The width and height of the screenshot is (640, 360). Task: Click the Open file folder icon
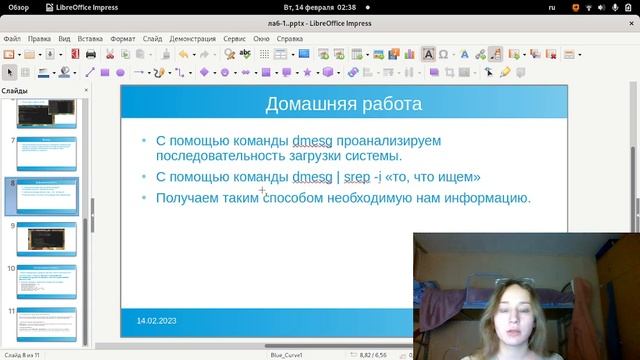tap(29, 54)
